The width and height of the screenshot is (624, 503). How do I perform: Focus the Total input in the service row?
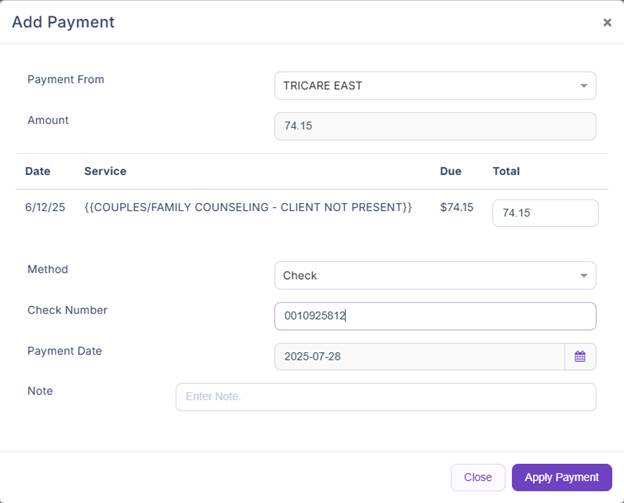[545, 213]
